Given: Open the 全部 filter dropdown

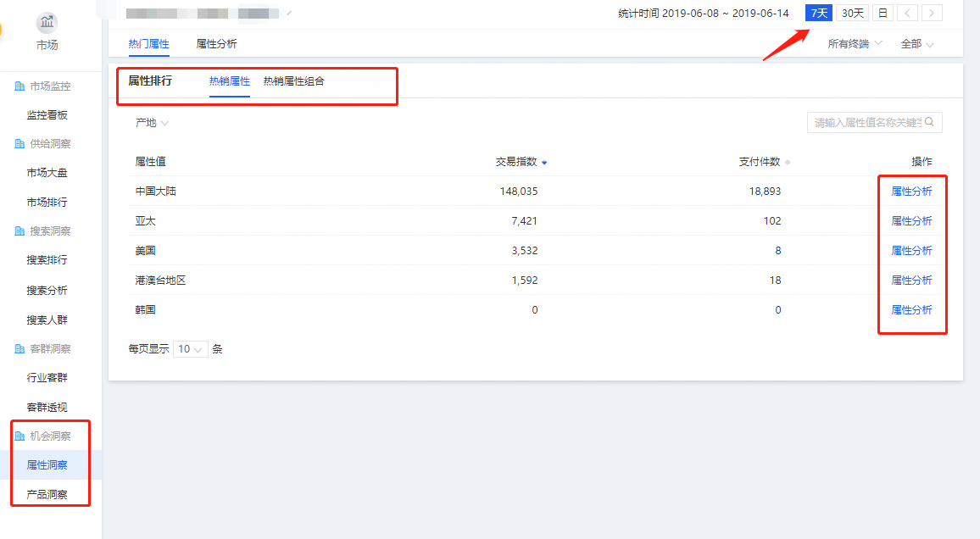Looking at the screenshot, I should pos(917,44).
